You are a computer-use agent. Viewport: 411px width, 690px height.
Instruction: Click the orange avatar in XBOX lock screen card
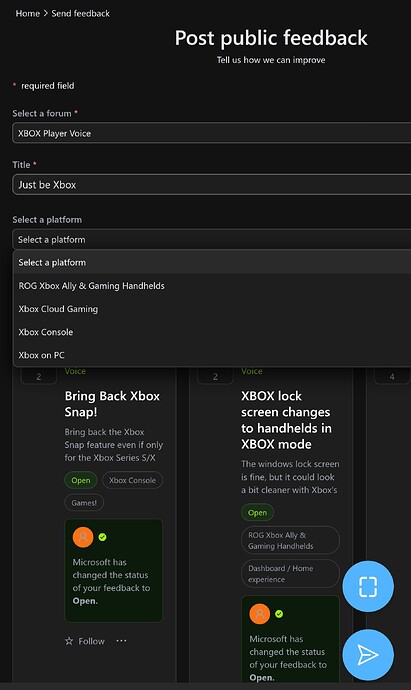coord(260,614)
